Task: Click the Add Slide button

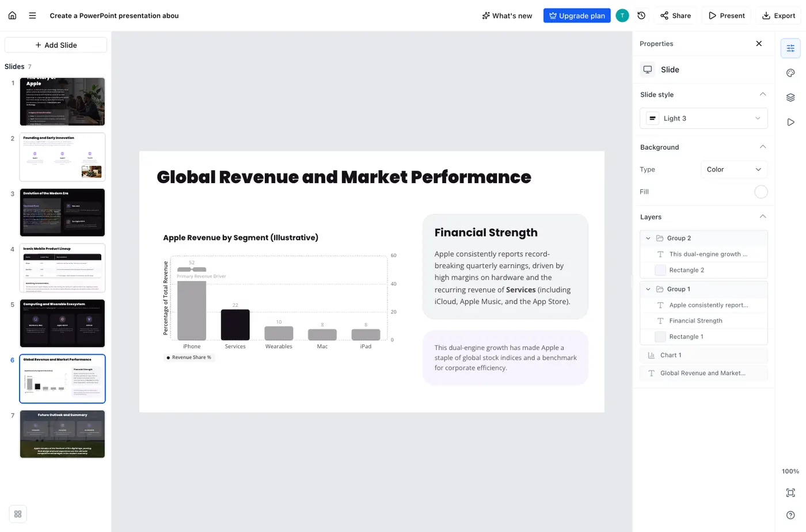Action: (x=56, y=45)
